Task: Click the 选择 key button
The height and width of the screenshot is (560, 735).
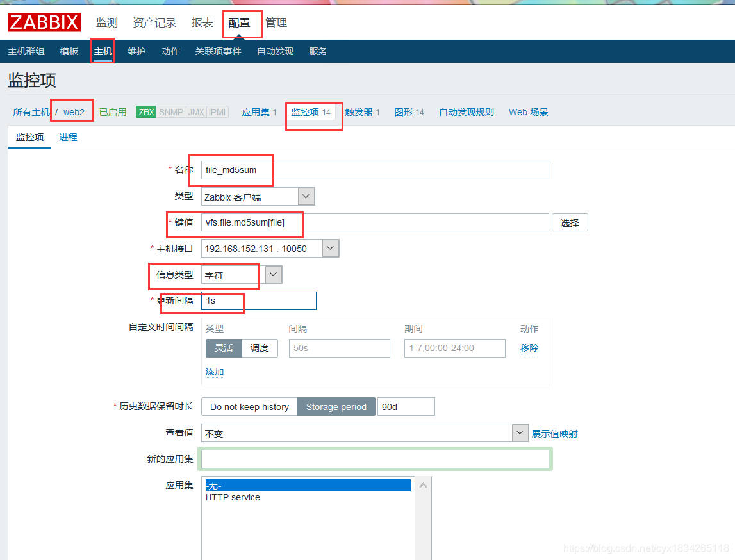Action: 570,222
